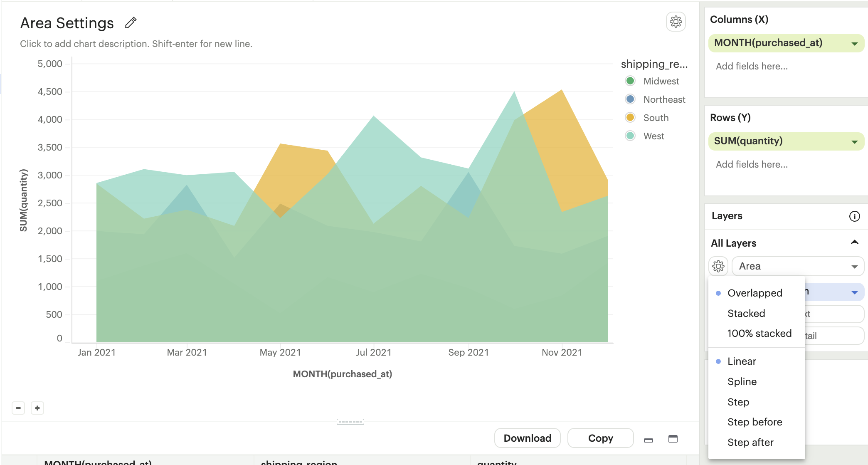This screenshot has height=465, width=868.
Task: Click the pencil icon to edit chart title
Action: pyautogui.click(x=131, y=23)
